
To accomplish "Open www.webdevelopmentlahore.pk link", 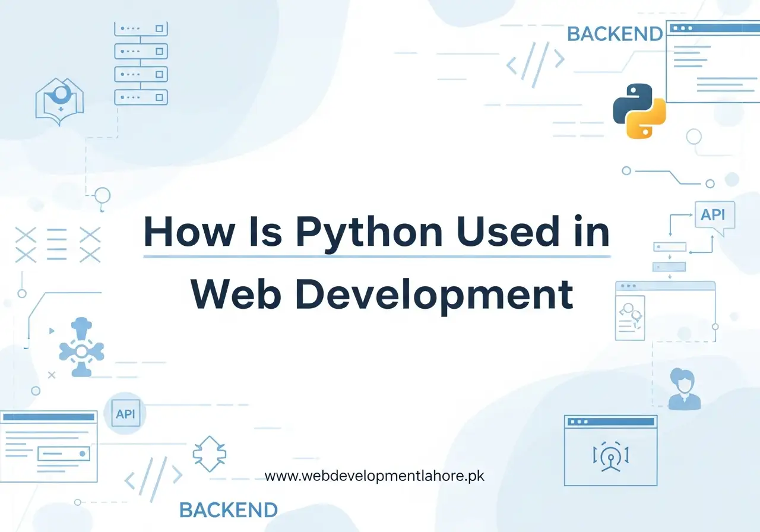I will (x=375, y=476).
